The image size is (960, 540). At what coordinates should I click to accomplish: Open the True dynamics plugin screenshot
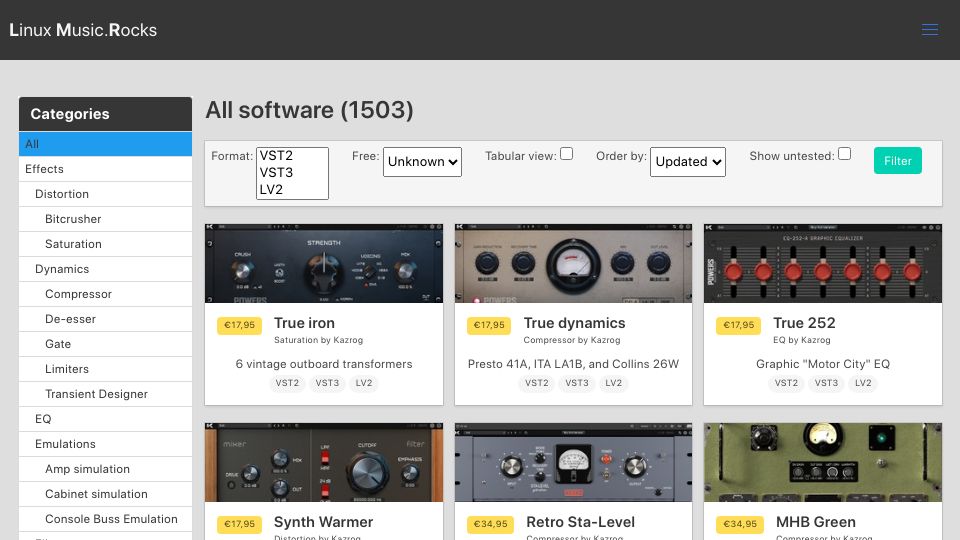(573, 263)
